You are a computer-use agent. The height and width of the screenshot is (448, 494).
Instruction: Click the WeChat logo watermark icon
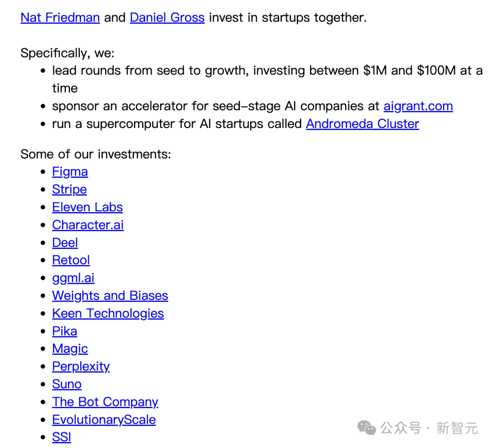pyautogui.click(x=366, y=428)
